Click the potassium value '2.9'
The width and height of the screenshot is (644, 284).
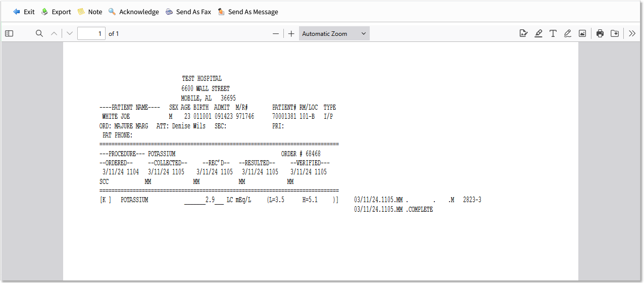[211, 200]
